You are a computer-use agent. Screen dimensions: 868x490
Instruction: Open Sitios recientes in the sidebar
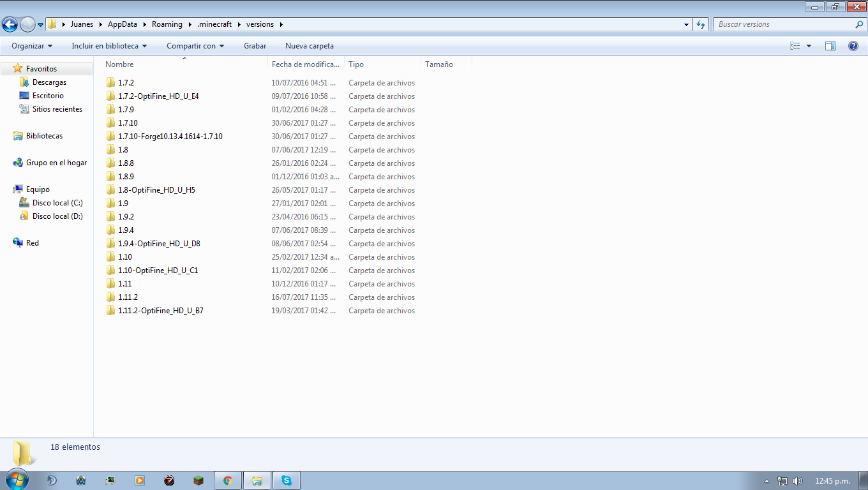click(x=57, y=109)
